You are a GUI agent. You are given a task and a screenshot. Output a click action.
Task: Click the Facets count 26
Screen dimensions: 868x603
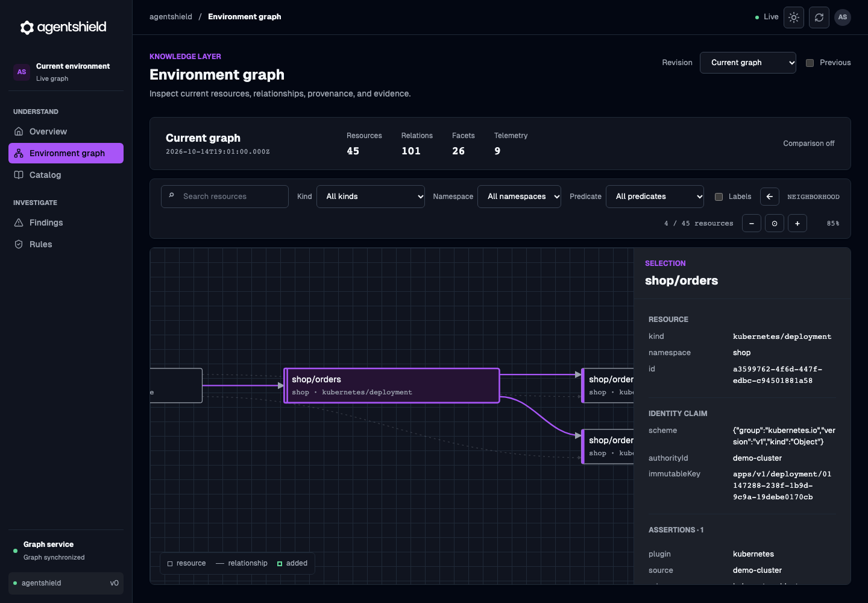click(459, 151)
